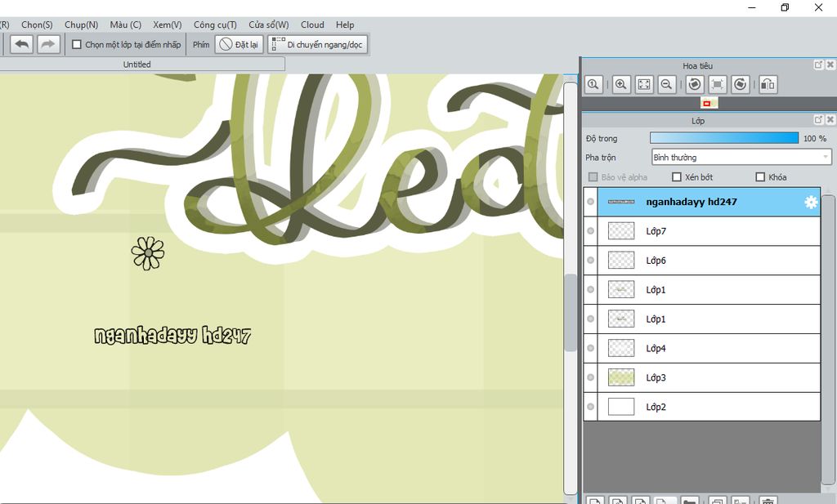Enable Chọn một lớp tại điểm nhấp checkbox
The height and width of the screenshot is (504, 837).
pos(76,44)
